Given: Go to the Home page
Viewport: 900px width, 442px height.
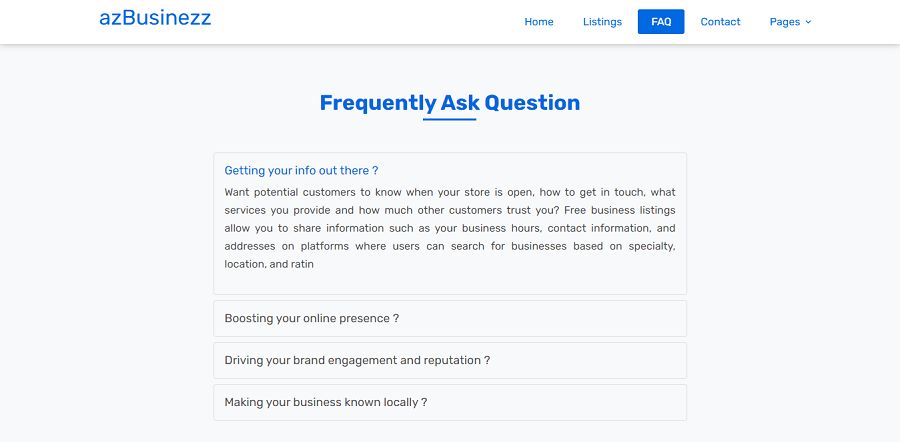Looking at the screenshot, I should coord(539,22).
